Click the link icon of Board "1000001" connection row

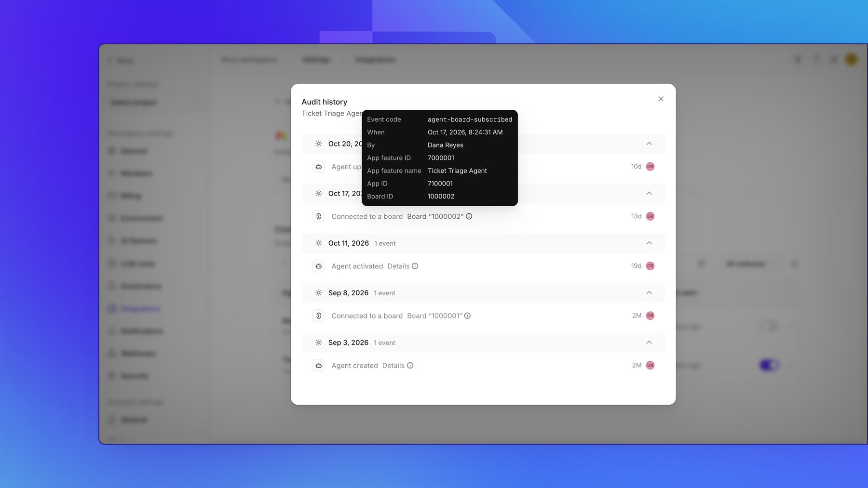[x=319, y=316]
